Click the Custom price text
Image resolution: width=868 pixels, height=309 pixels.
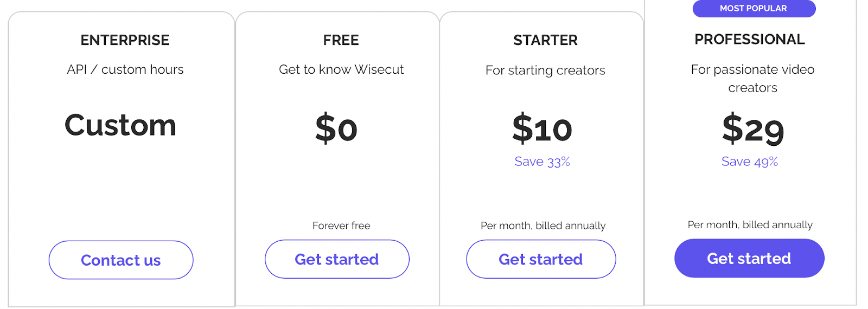tap(120, 125)
